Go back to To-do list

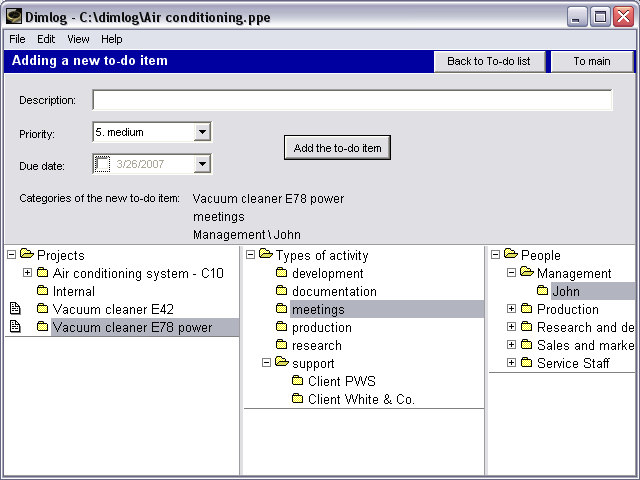click(x=489, y=61)
